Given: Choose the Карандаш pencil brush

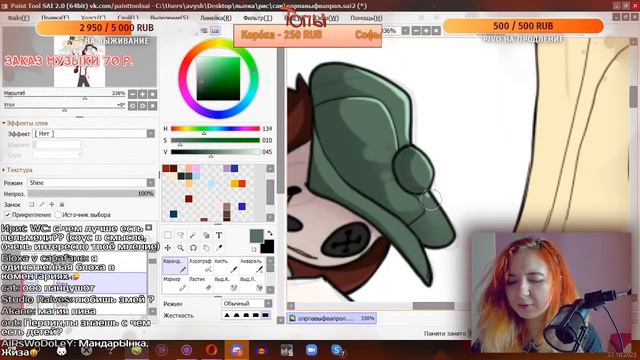Looking at the screenshot, I should (x=175, y=266).
